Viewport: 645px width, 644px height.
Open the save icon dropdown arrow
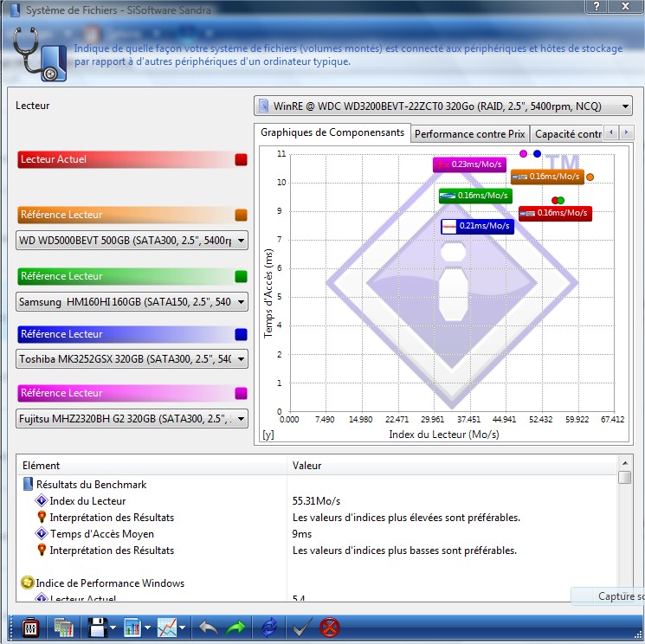coord(113,628)
